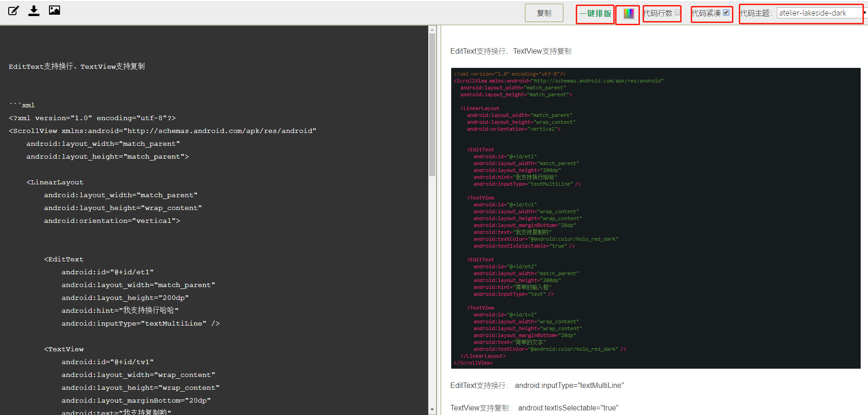Open the rainbow color picker swatch
The image size is (868, 415).
click(629, 14)
